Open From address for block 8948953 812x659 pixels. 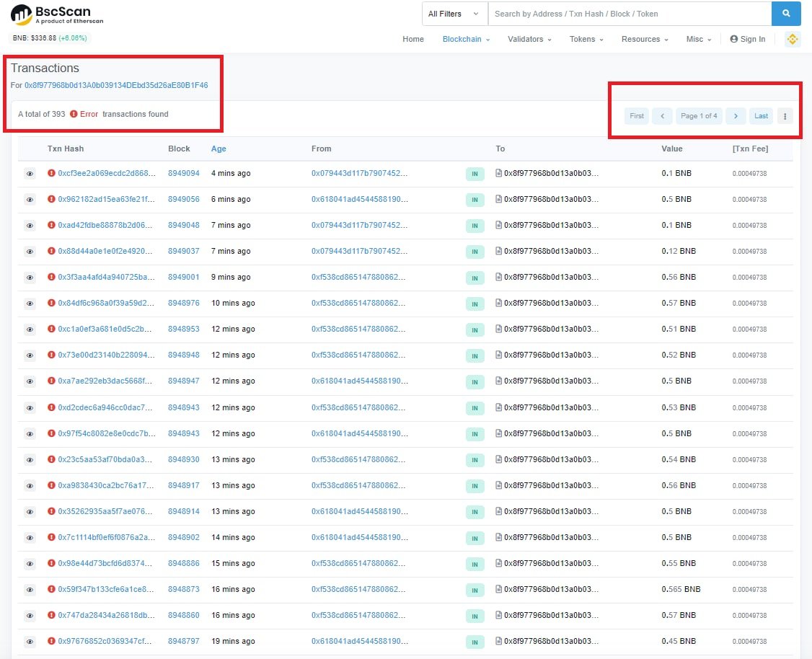(358, 329)
